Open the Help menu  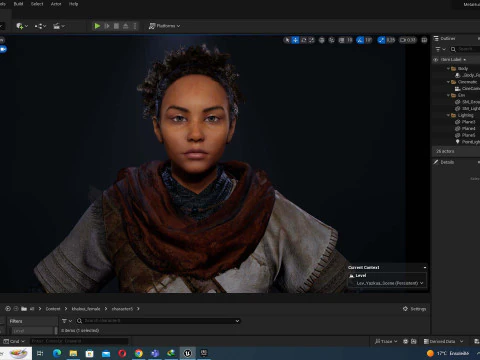tap(73, 4)
